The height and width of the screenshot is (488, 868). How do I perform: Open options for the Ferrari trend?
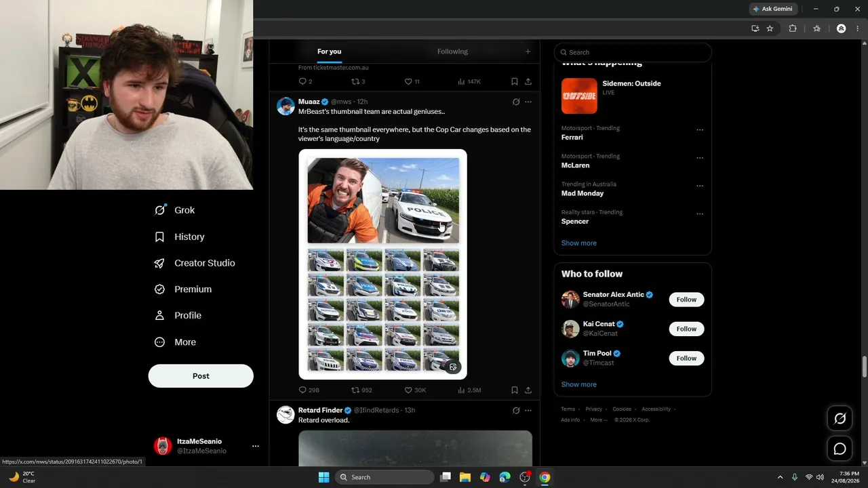click(x=700, y=130)
